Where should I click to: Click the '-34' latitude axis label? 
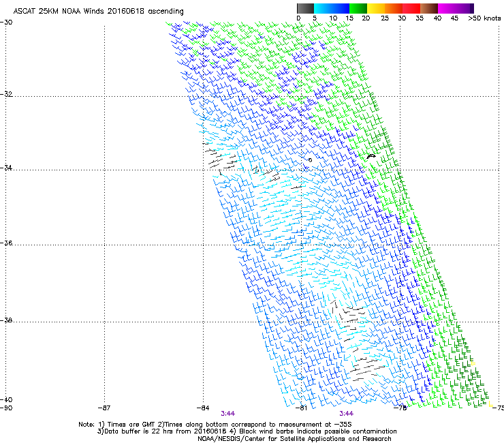(x=6, y=168)
